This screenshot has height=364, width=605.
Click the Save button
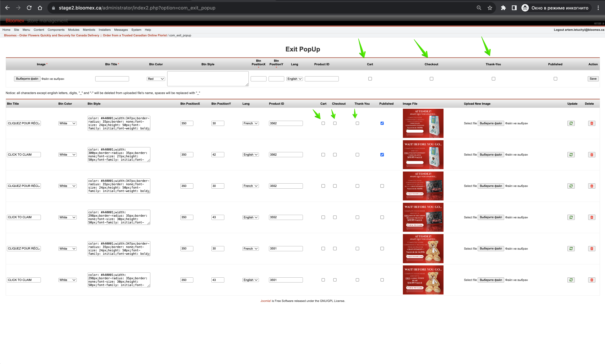tap(593, 79)
